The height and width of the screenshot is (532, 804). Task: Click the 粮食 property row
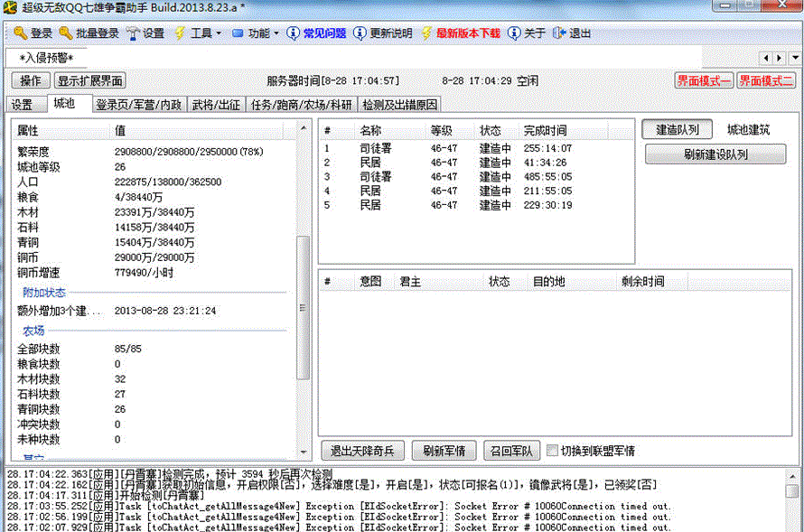(x=154, y=197)
